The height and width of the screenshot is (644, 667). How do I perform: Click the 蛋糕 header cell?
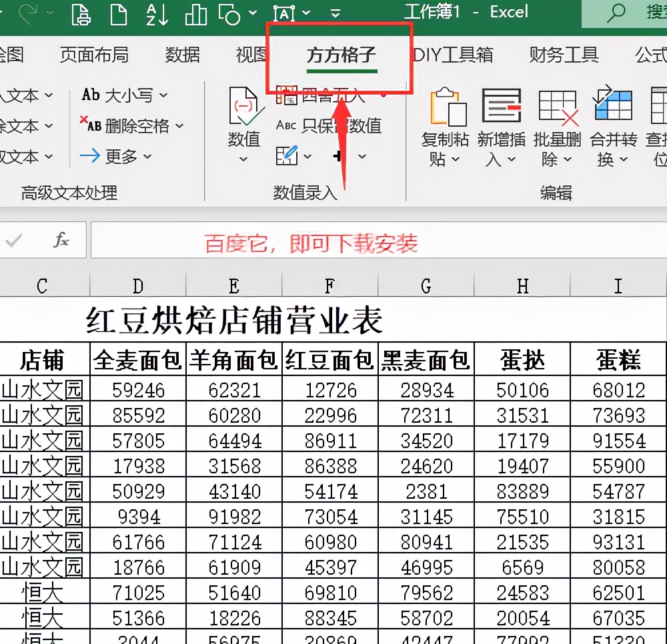pos(618,359)
